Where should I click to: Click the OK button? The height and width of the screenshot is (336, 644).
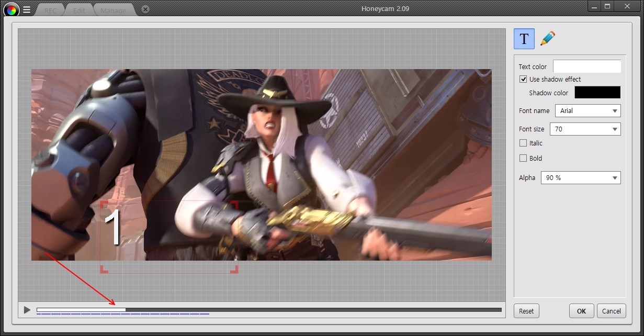581,311
